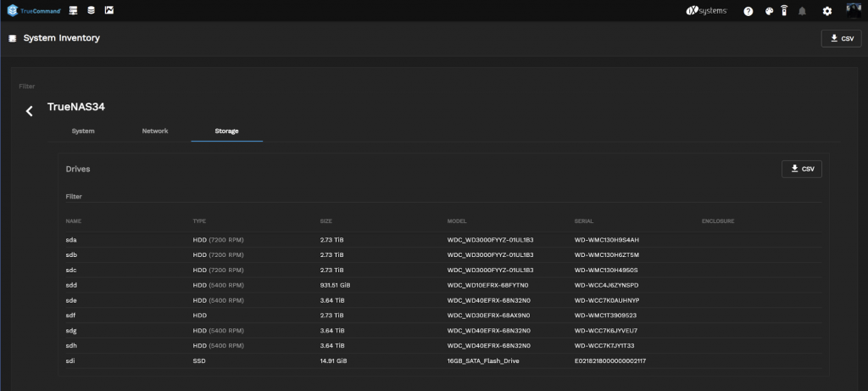The image size is (868, 391).
Task: Select drive name sdf
Action: click(70, 316)
